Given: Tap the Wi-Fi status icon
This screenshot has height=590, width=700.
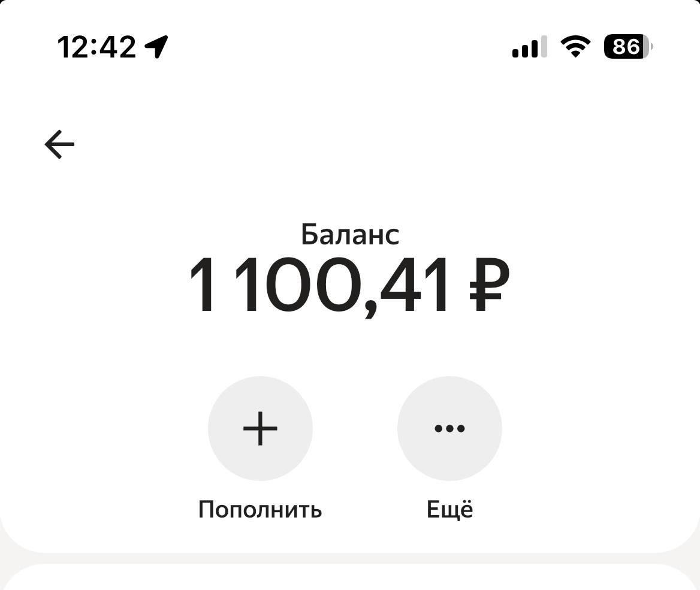Looking at the screenshot, I should click(575, 46).
